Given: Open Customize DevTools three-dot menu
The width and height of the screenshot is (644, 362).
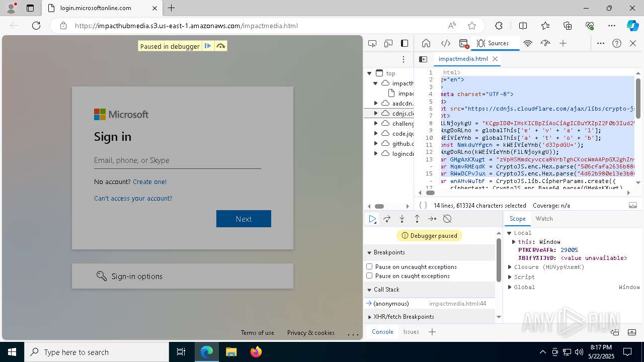Looking at the screenshot, I should pyautogui.click(x=601, y=43).
